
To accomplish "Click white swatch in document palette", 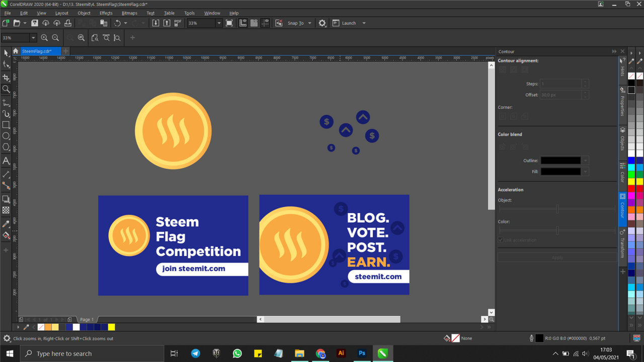I will click(76, 327).
